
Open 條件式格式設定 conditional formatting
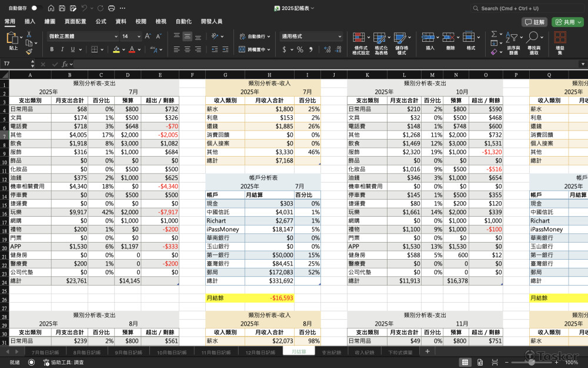[x=360, y=40]
